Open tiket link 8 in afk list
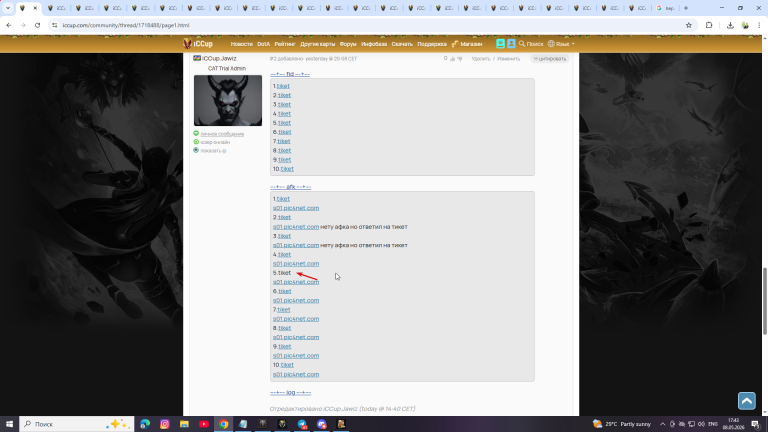This screenshot has width=768, height=432. 284,328
